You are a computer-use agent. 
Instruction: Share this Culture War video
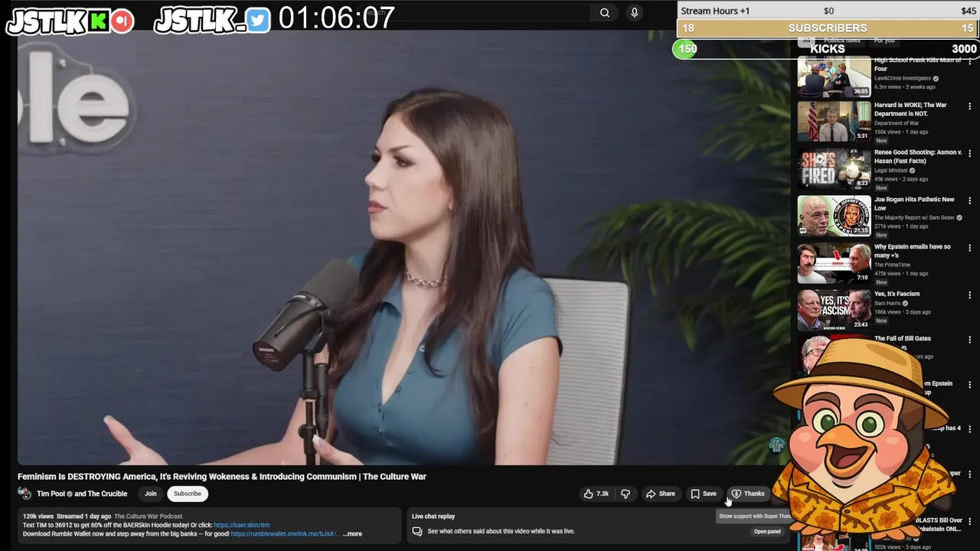tap(661, 494)
